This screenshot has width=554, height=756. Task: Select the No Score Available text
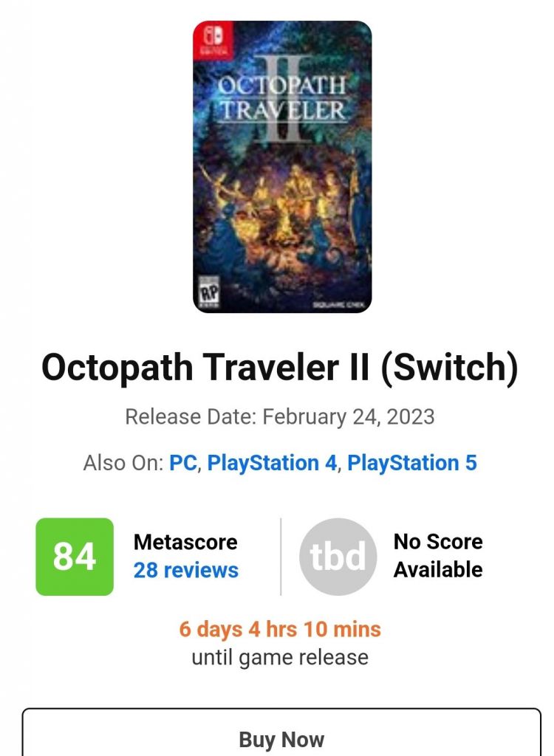pos(438,555)
